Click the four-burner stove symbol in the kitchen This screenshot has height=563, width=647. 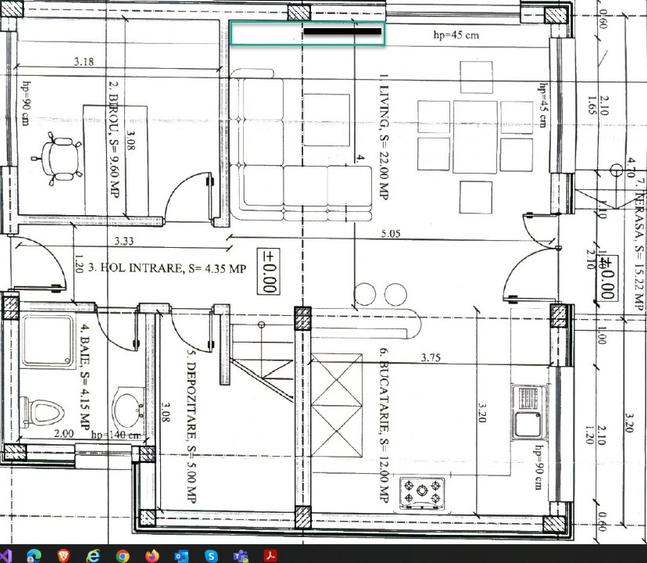tap(422, 494)
